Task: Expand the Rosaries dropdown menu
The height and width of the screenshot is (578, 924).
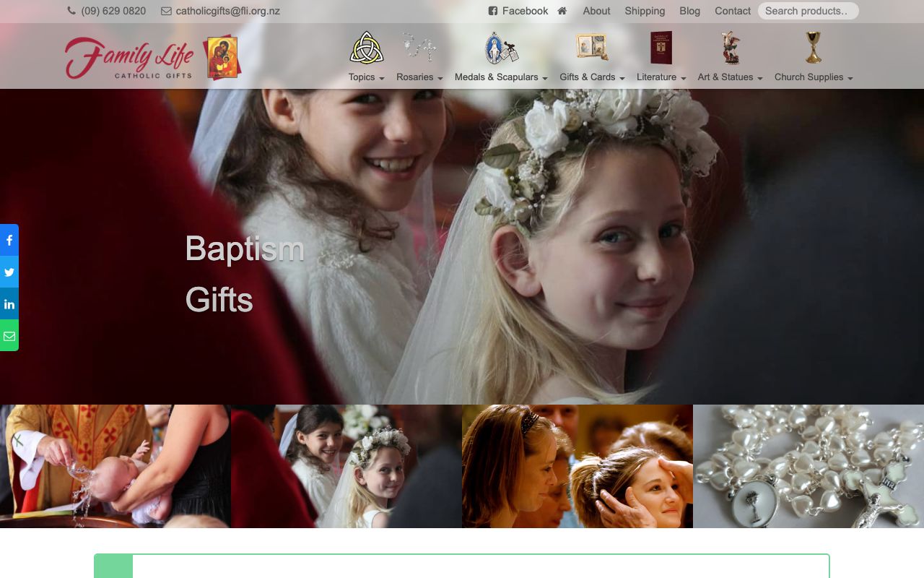Action: (x=419, y=77)
